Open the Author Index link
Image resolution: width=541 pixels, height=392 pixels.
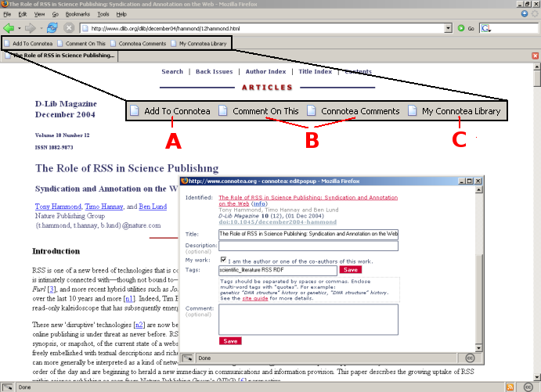pyautogui.click(x=265, y=71)
